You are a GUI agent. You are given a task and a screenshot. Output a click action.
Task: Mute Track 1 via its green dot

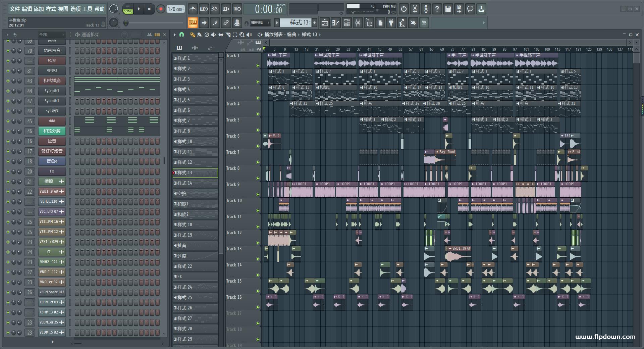[x=258, y=65]
